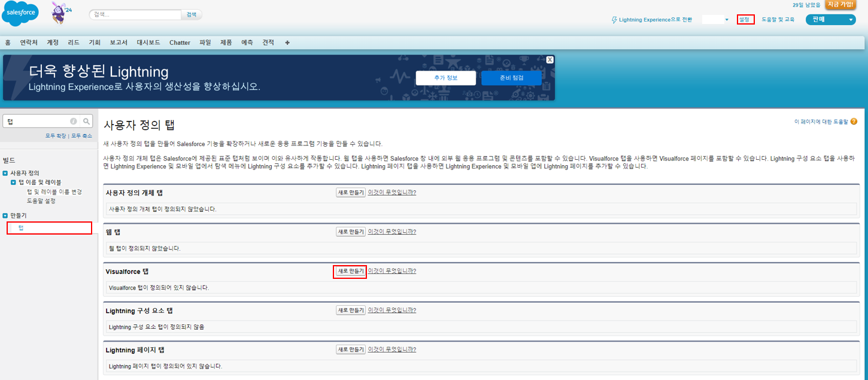Screen dimensions: 868x380
Task: Click the 빌드 sidebar heading
Action: [x=9, y=160]
